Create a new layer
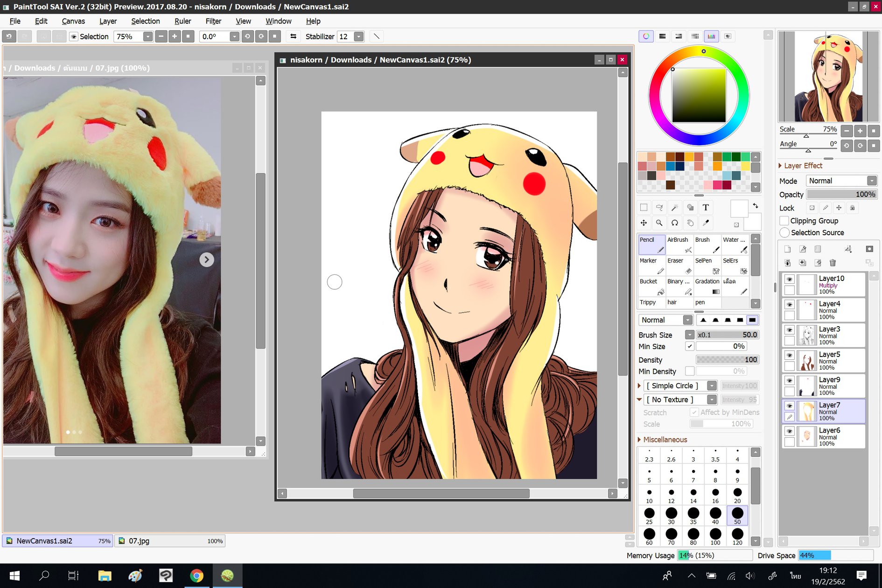The image size is (882, 588). coord(788,249)
